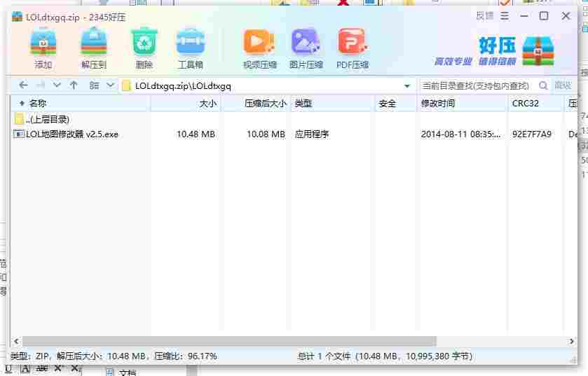
Task: Maximize the 好压 window
Action: [x=544, y=15]
